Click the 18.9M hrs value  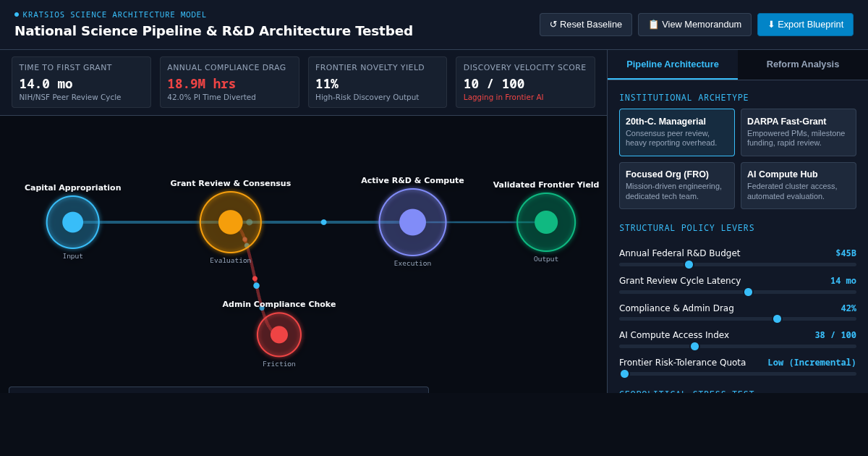(x=202, y=84)
